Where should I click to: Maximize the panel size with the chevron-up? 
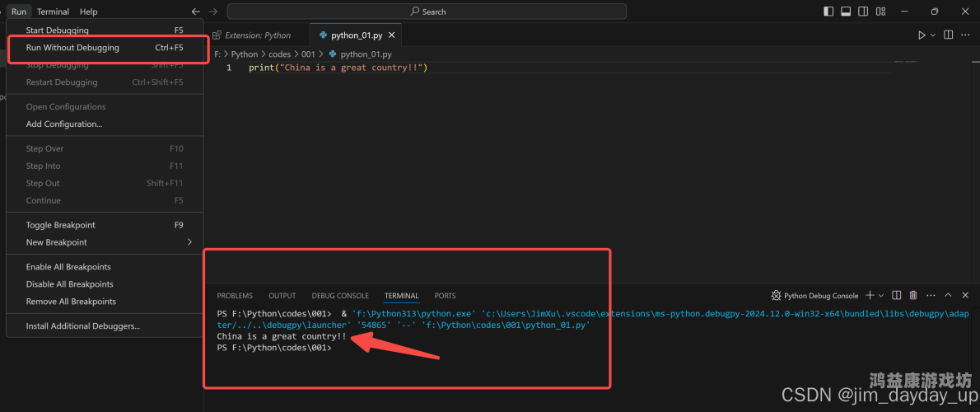click(948, 295)
